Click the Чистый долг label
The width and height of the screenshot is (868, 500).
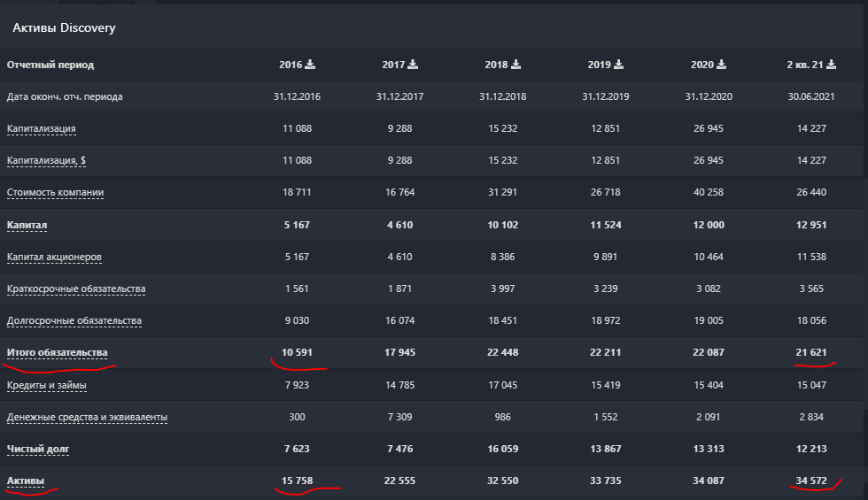[38, 450]
